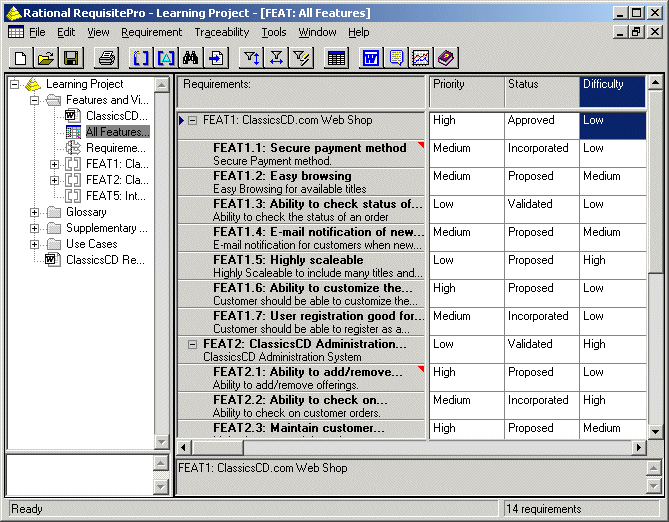Expand the Use Cases folder
669x522 pixels.
pos(35,244)
